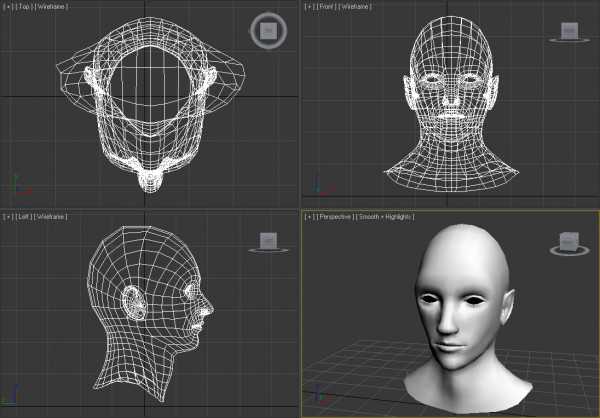This screenshot has height=418, width=600.
Task: Open the [Wireframe] shading menu in Left viewport
Action: (51, 217)
